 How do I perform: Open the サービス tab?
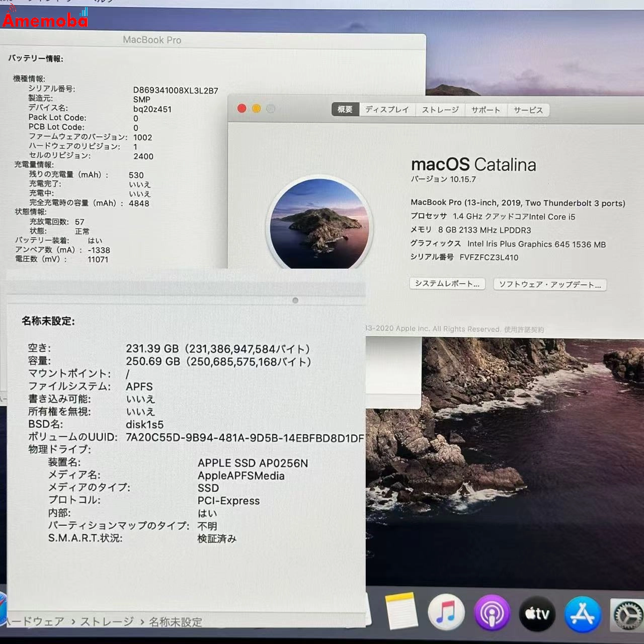(x=528, y=109)
